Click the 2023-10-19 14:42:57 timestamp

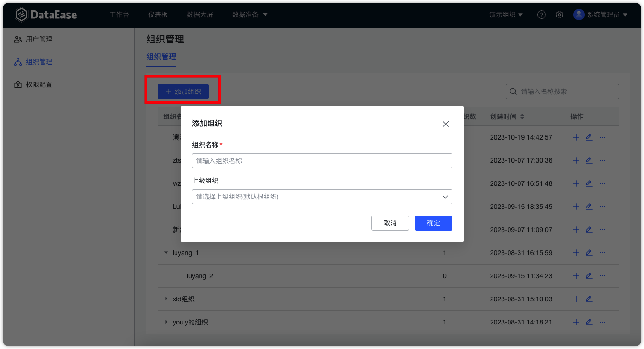(521, 137)
